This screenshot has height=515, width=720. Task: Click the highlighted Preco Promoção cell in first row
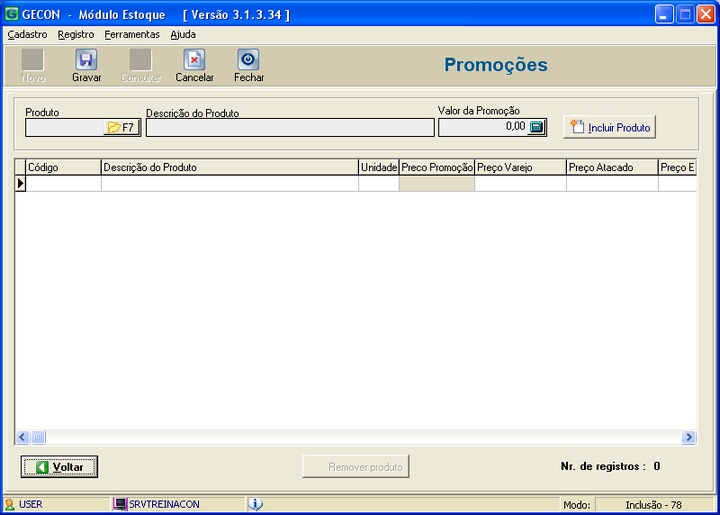point(437,184)
